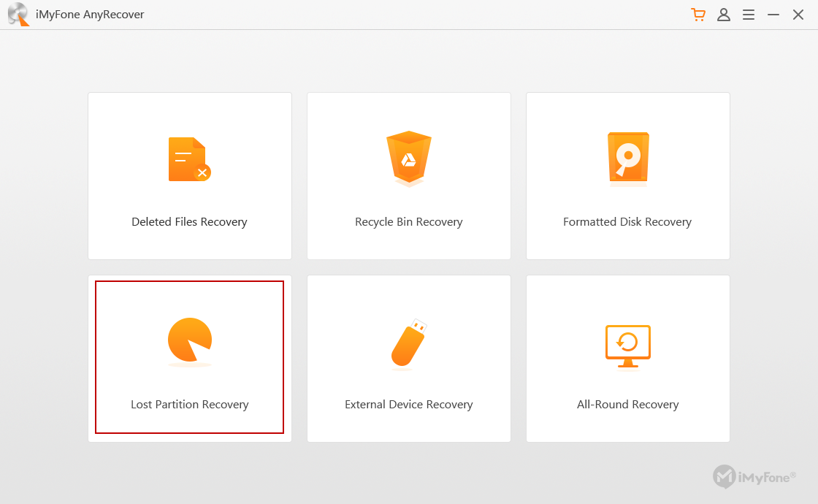Start Deleted Files Recovery mode

pos(189,175)
